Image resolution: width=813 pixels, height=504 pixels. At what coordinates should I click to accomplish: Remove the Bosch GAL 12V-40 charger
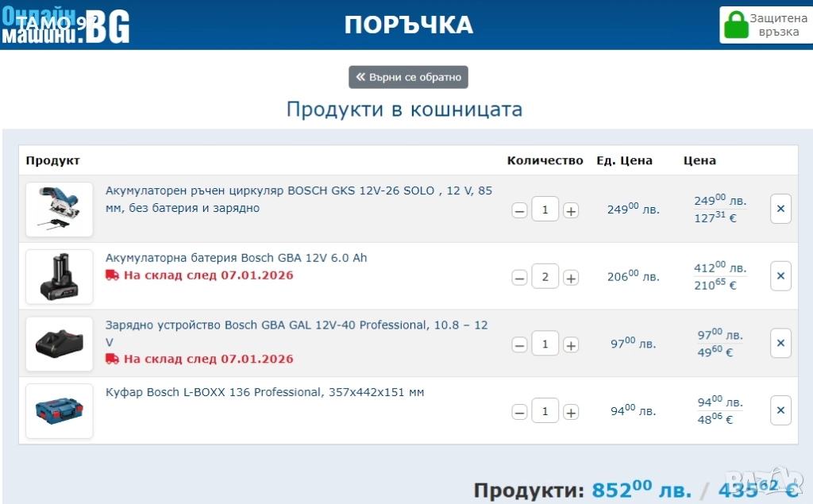click(780, 343)
